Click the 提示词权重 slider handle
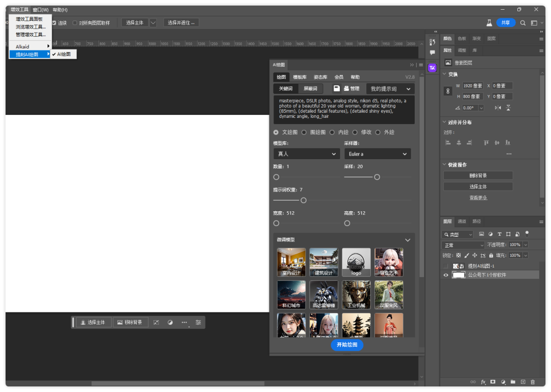The image size is (551, 392). click(304, 201)
